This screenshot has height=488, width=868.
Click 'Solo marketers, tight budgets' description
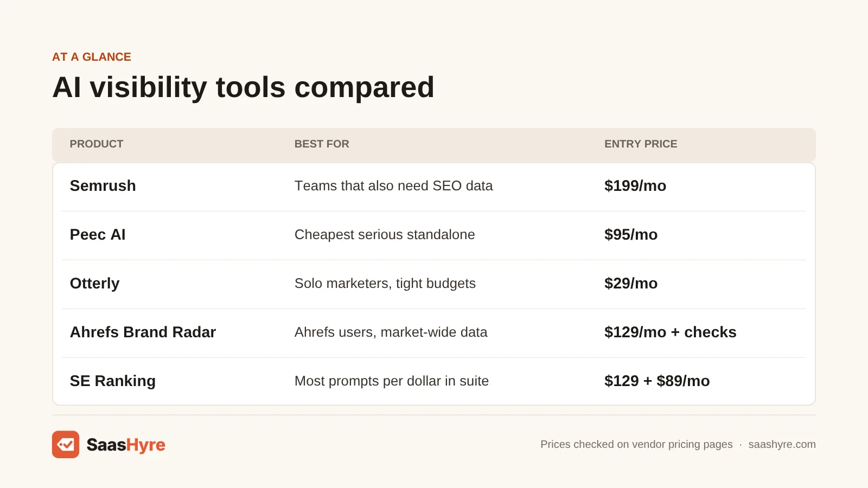[385, 283]
